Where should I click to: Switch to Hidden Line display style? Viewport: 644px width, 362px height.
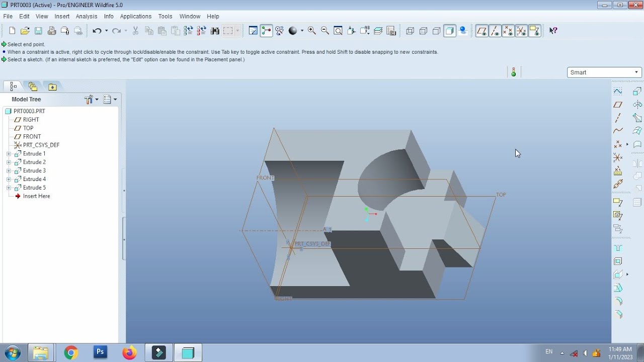[423, 31]
